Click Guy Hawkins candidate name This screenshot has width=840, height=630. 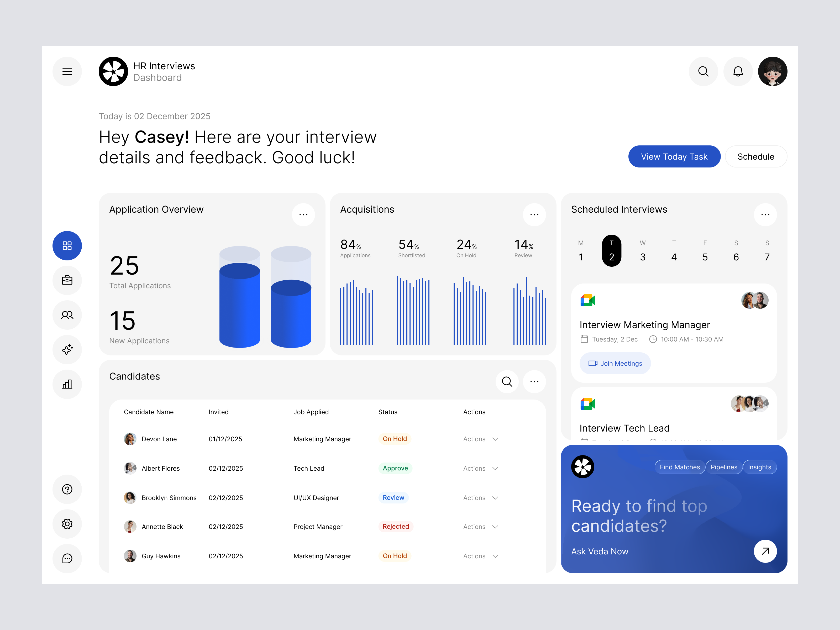click(x=161, y=556)
